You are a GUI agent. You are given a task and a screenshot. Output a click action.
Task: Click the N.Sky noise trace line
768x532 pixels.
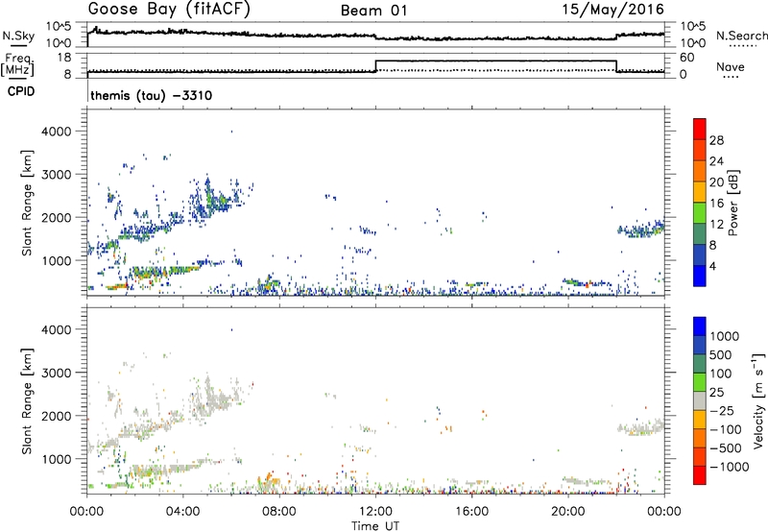(x=375, y=36)
